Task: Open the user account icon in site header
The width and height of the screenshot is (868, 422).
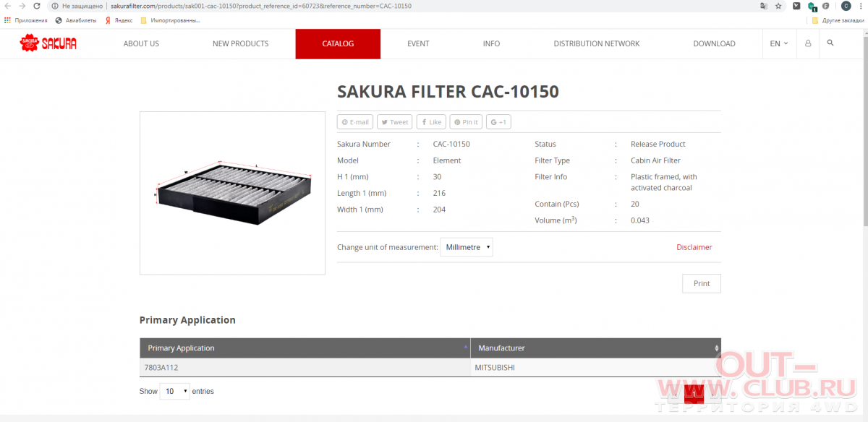Action: (x=808, y=43)
